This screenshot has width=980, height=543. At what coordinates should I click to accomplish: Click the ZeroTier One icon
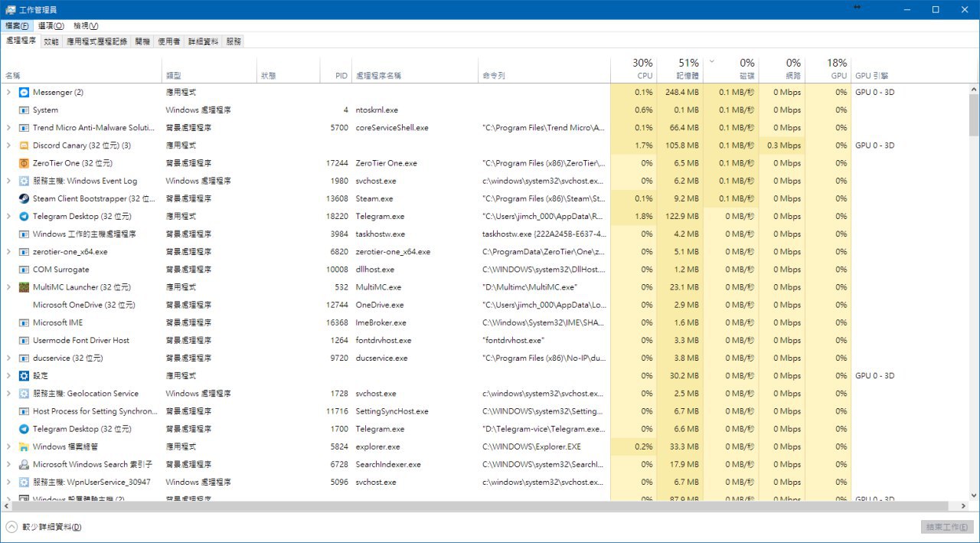24,163
